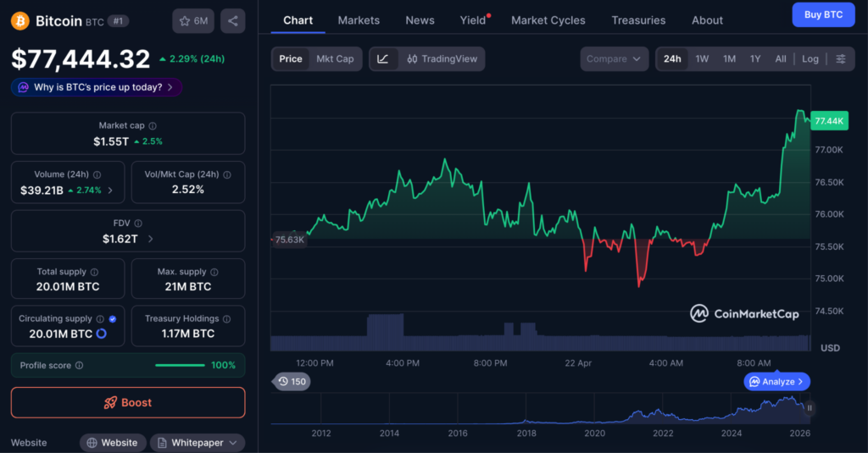This screenshot has height=453, width=868.
Task: Select the 1Y time range
Action: [x=754, y=59]
